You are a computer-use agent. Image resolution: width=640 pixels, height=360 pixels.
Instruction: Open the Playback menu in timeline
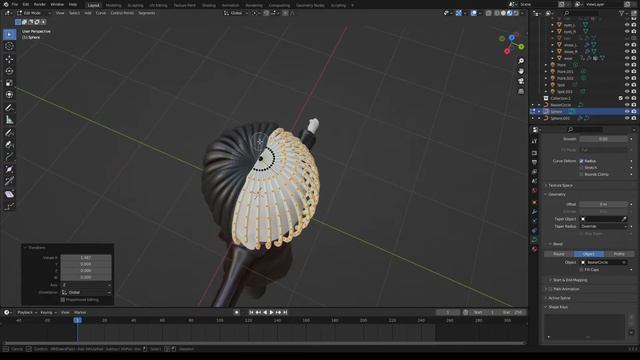(27, 312)
